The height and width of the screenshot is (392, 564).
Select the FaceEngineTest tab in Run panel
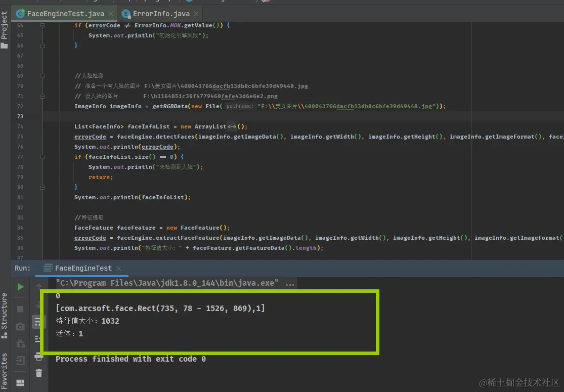pos(83,268)
